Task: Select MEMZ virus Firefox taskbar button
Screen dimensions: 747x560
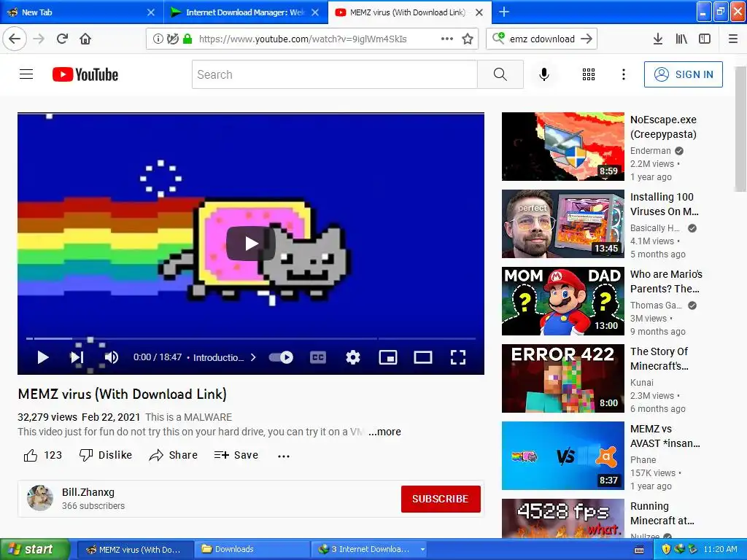Action: click(x=135, y=549)
